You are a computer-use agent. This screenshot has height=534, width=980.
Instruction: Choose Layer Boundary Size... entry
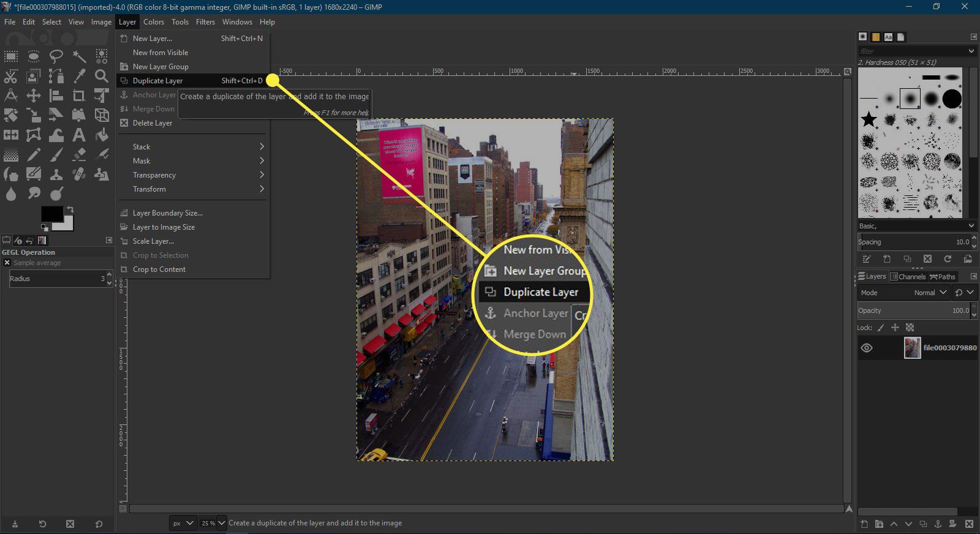pos(193,213)
